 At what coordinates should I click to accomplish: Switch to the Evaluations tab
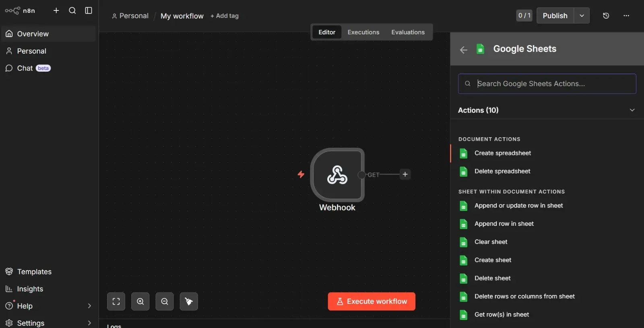click(408, 32)
